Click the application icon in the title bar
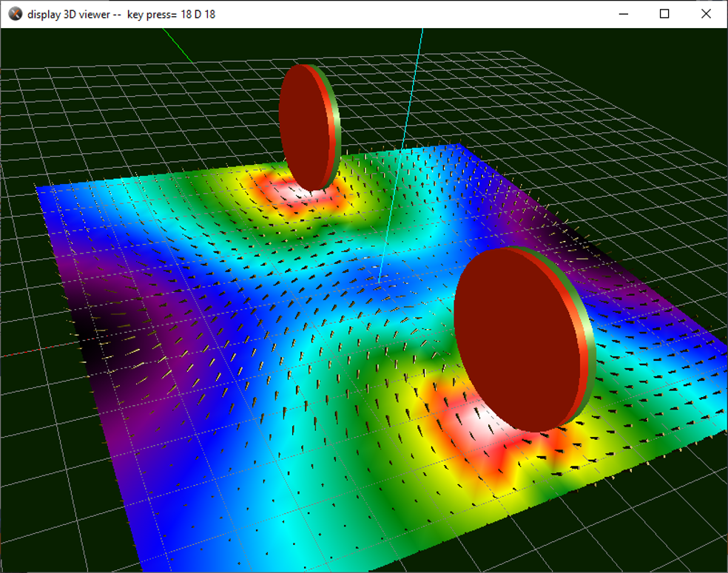 click(15, 14)
